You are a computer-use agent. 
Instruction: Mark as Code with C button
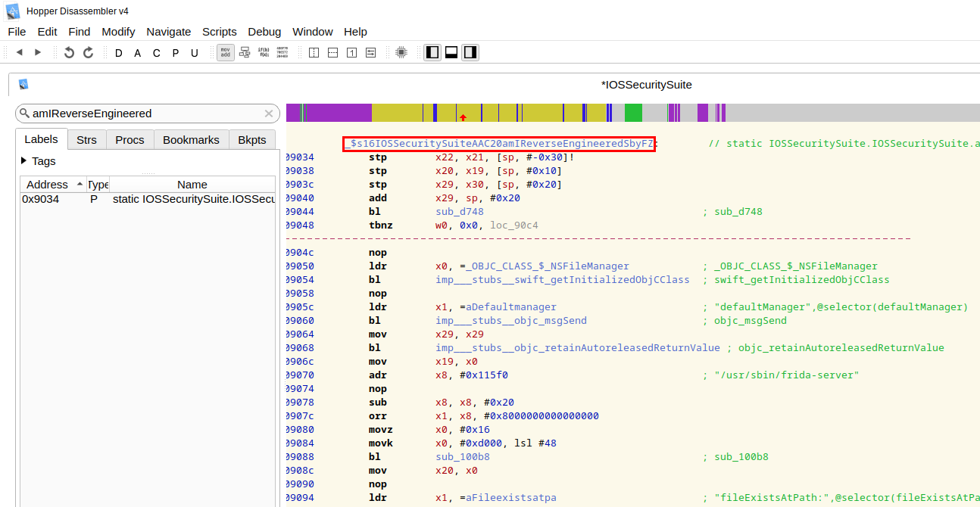click(x=157, y=53)
